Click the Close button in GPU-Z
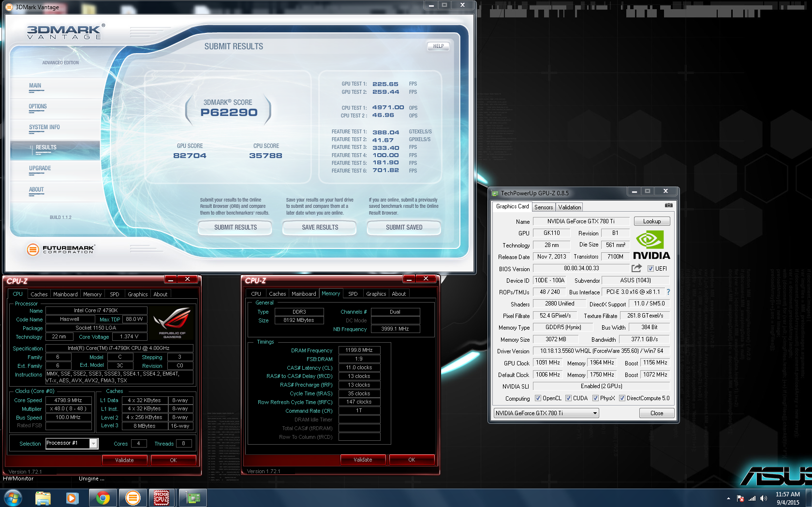 [x=657, y=413]
